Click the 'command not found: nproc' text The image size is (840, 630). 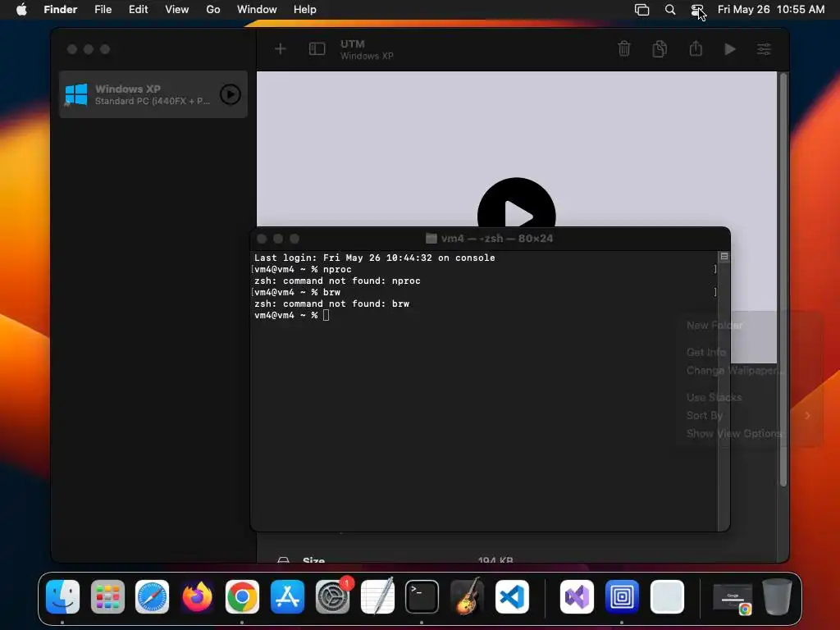pyautogui.click(x=351, y=281)
